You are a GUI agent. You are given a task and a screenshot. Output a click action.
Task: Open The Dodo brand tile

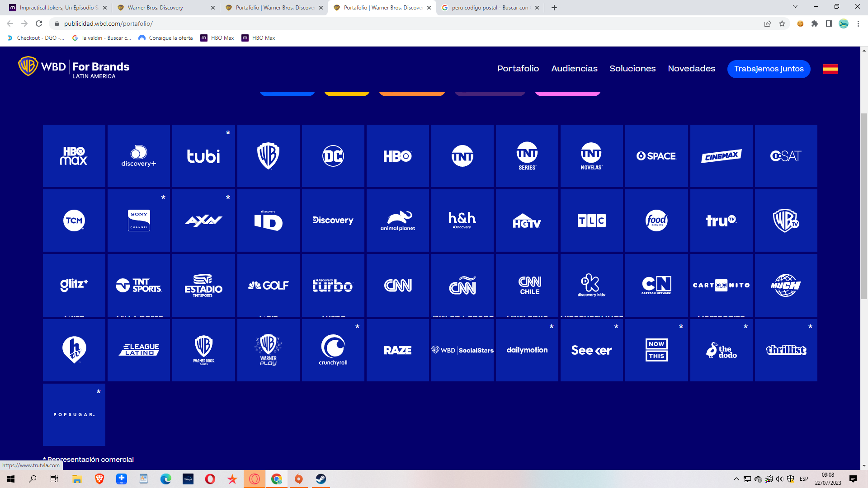click(722, 350)
